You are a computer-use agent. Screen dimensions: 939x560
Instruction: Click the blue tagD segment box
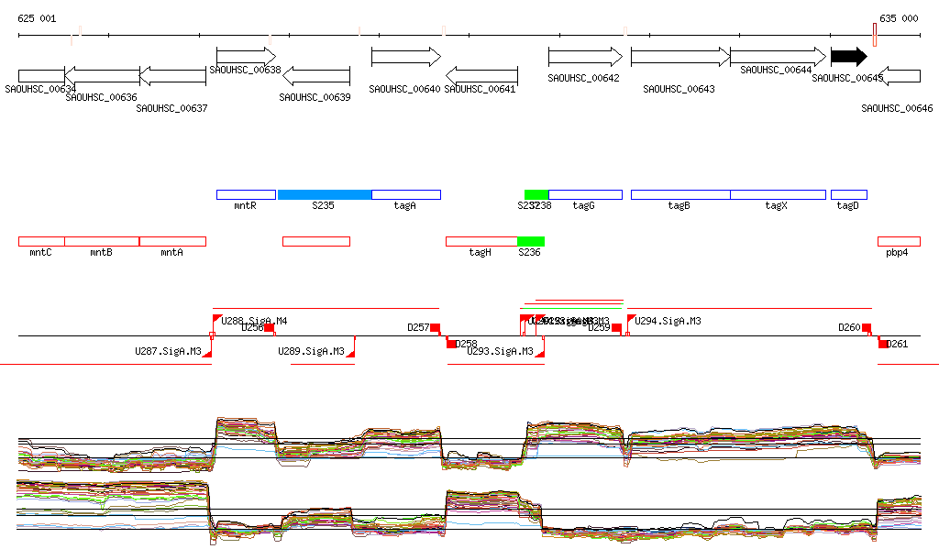click(849, 194)
